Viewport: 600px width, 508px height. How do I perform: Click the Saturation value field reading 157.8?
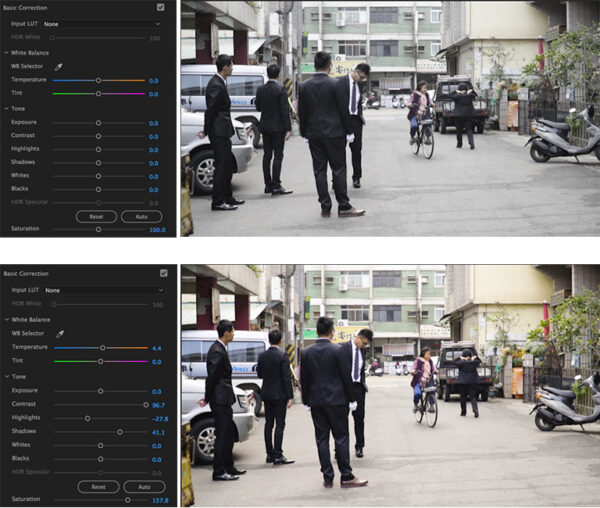click(x=159, y=499)
